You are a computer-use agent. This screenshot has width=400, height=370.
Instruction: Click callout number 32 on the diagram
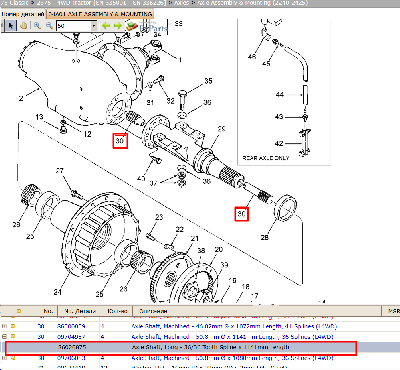(x=170, y=101)
